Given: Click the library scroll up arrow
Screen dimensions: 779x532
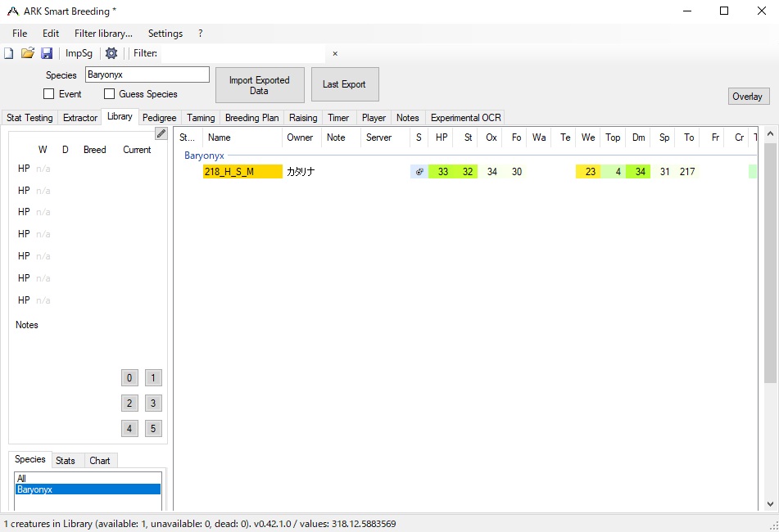Looking at the screenshot, I should tap(770, 134).
